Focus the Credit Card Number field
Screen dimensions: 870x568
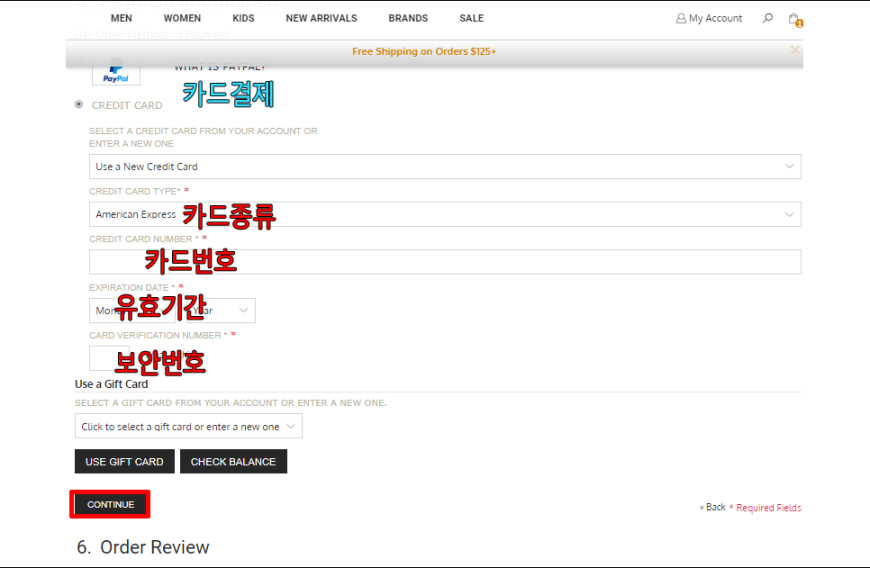tap(445, 262)
